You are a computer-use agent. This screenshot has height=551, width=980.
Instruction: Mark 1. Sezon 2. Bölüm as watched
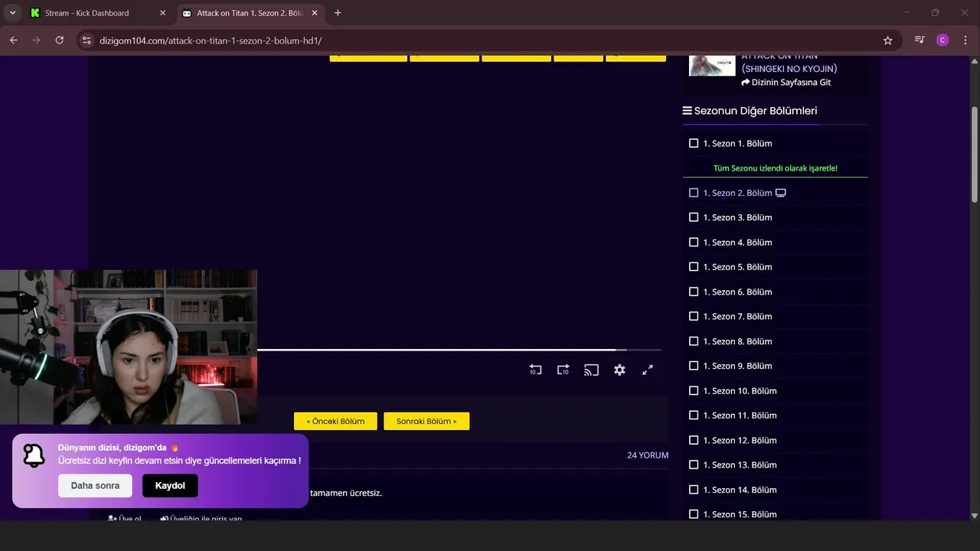694,193
